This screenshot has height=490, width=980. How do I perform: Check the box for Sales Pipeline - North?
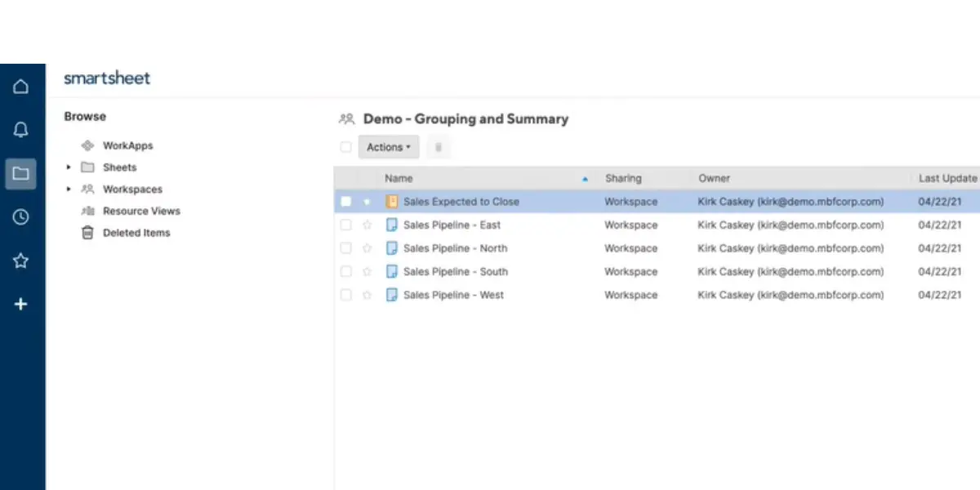pos(345,248)
